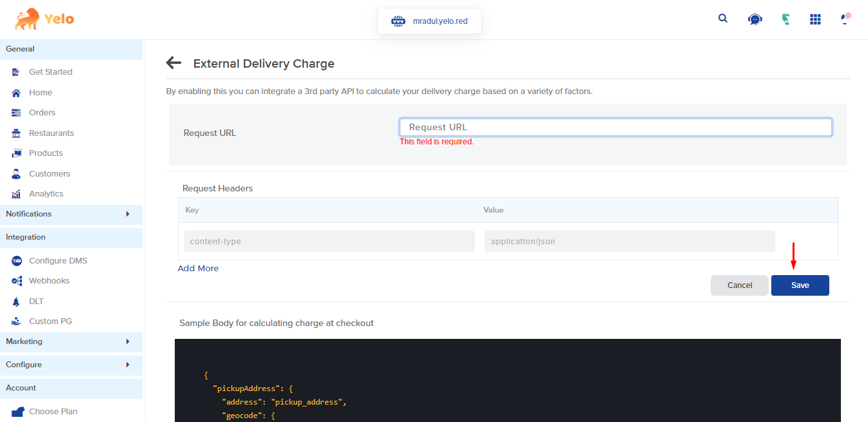Screen dimensions: 868x422
Task: Click the application/json value field
Action: click(630, 242)
